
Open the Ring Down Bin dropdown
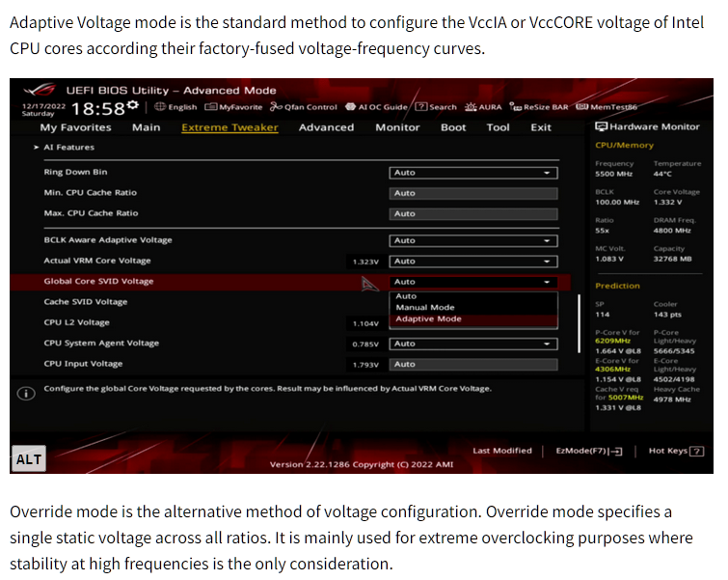point(473,173)
